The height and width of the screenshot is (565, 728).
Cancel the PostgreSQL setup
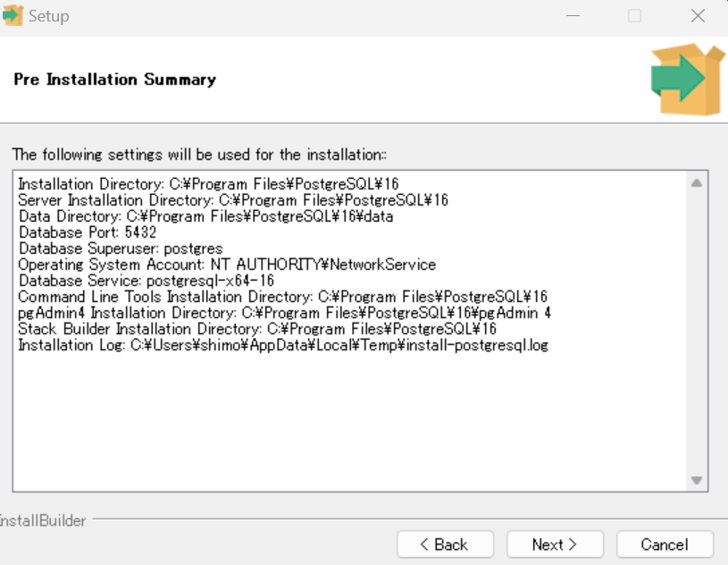tap(665, 544)
